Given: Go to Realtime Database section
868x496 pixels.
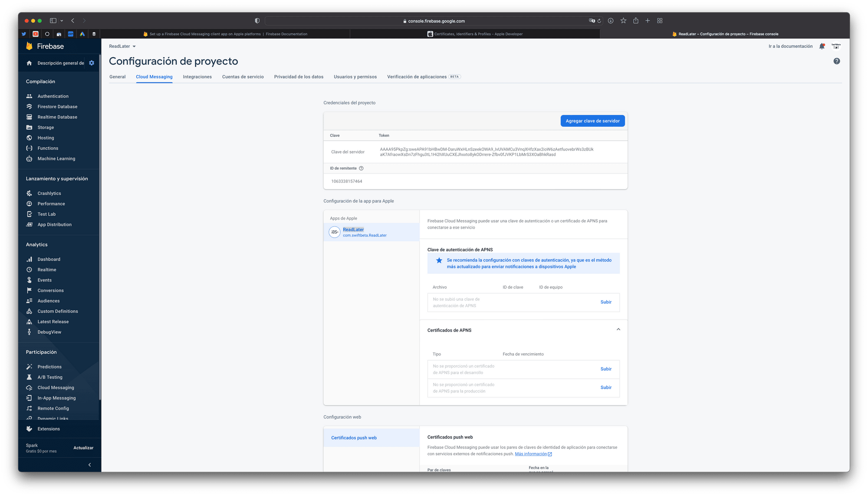Looking at the screenshot, I should (x=57, y=117).
